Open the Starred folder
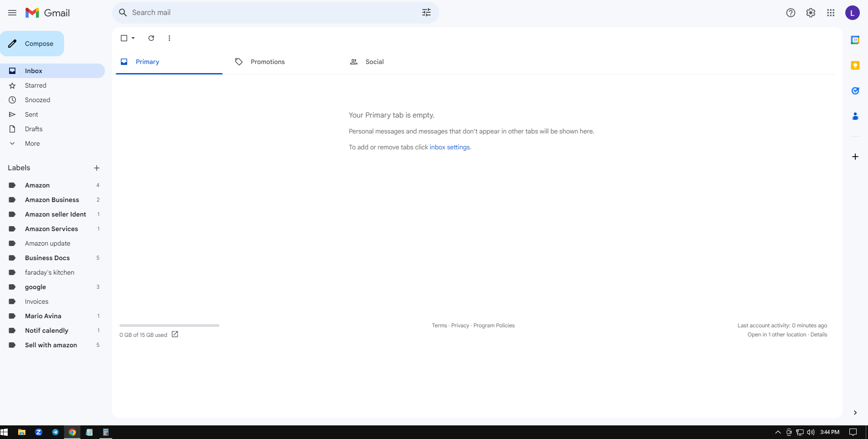The width and height of the screenshot is (868, 439). point(52,85)
